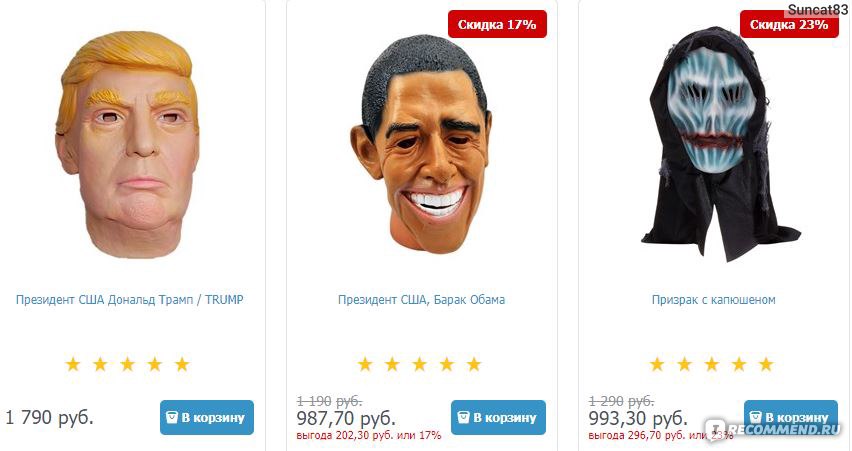
Task: Click the third star under Obama mask
Action: pos(419,364)
